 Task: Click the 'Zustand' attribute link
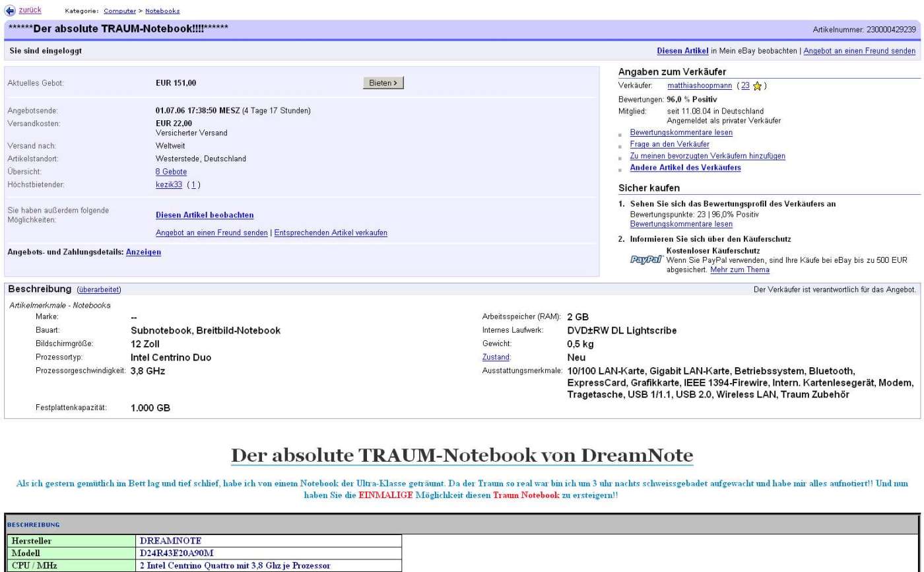(x=496, y=357)
